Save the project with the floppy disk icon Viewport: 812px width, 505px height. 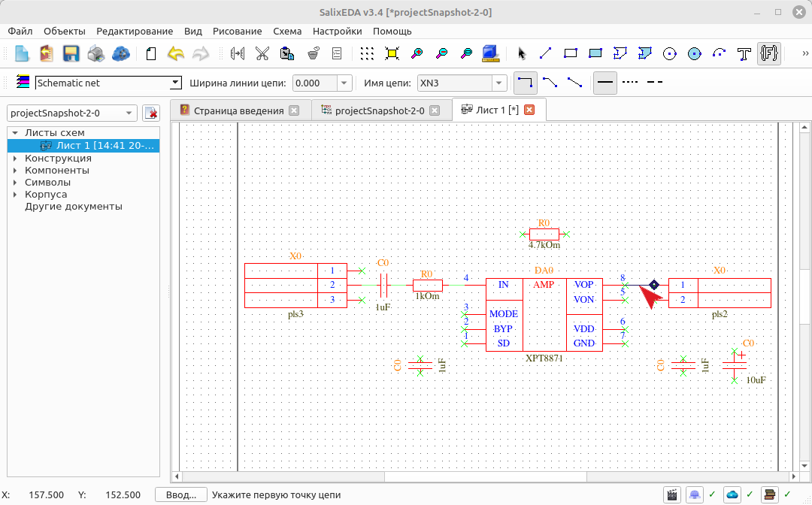coord(71,53)
